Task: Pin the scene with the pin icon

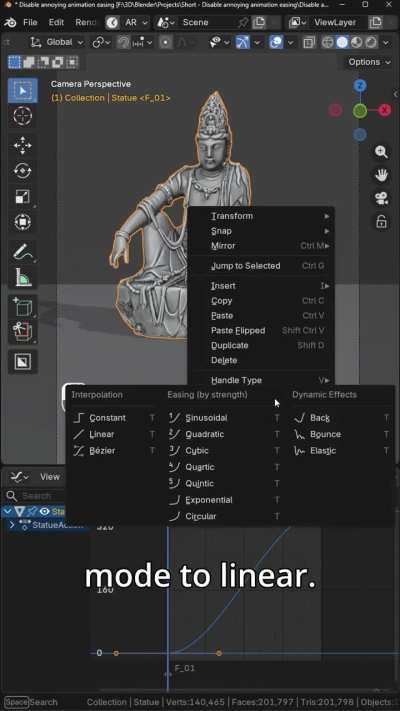Action: [x=244, y=22]
